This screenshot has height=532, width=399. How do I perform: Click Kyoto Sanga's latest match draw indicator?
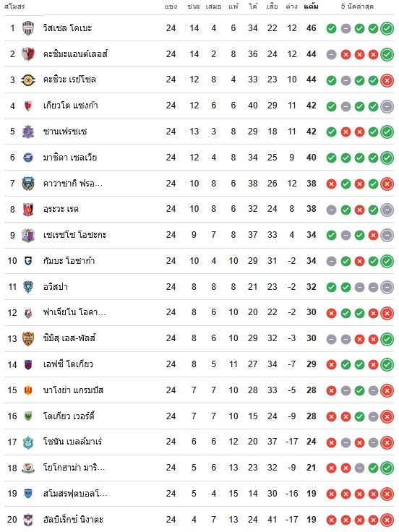tap(387, 106)
